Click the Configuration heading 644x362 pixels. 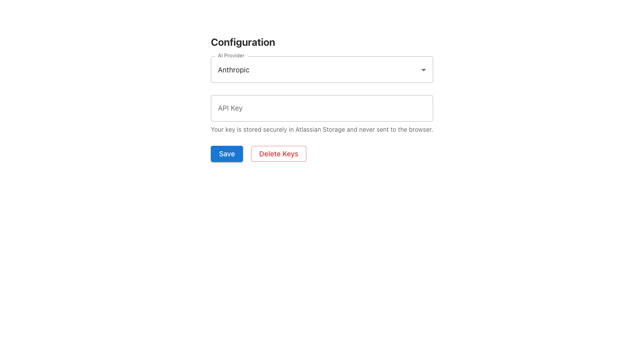[243, 42]
